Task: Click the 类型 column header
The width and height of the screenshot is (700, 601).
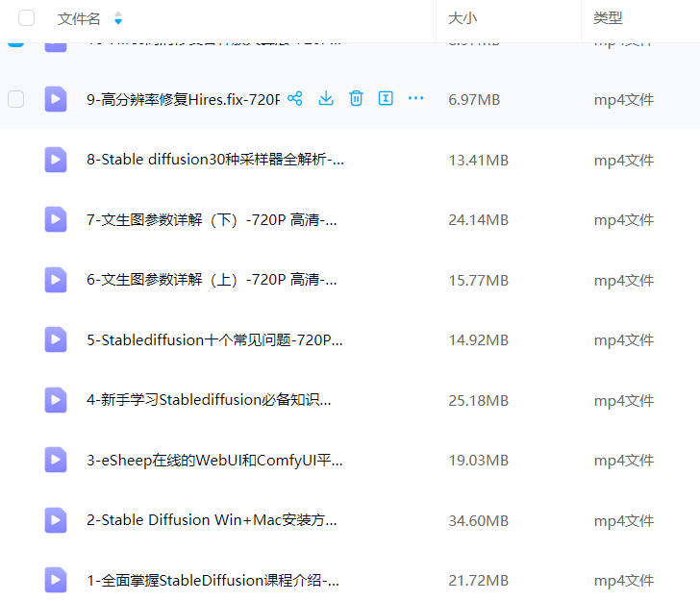Action: (608, 18)
